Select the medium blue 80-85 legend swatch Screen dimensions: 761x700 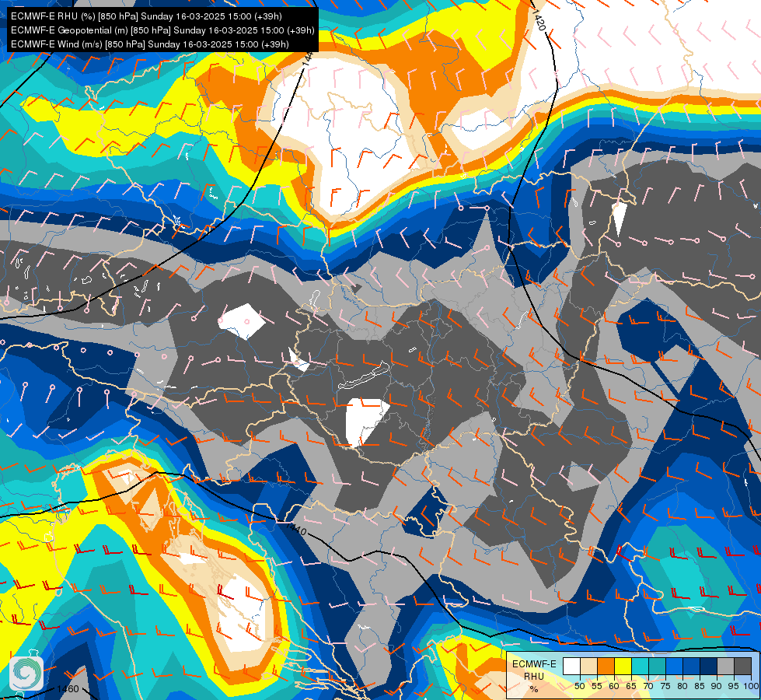(692, 666)
